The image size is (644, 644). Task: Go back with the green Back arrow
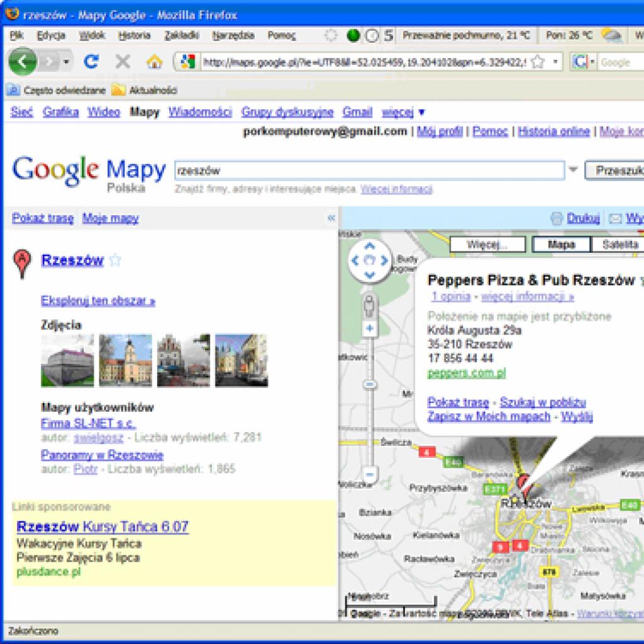[x=23, y=62]
